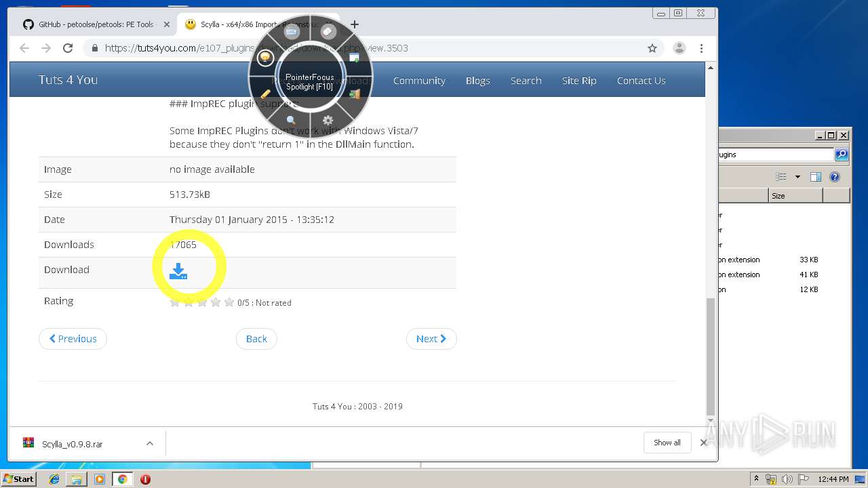This screenshot has height=488, width=868.
Task: Click red Opera-like taskbar icon
Action: pos(145,479)
